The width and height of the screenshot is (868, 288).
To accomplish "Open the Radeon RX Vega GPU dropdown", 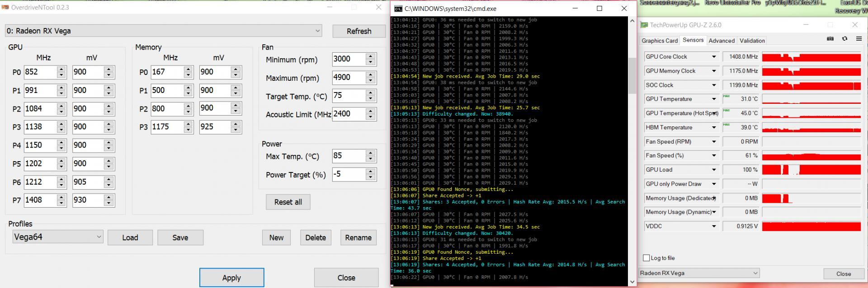I will (x=164, y=31).
